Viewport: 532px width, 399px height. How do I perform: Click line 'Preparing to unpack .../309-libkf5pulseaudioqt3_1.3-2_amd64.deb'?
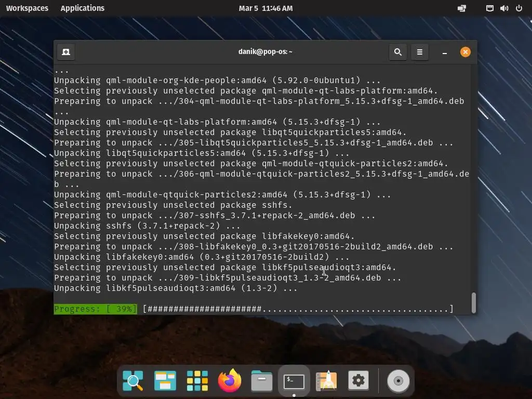pos(218,278)
